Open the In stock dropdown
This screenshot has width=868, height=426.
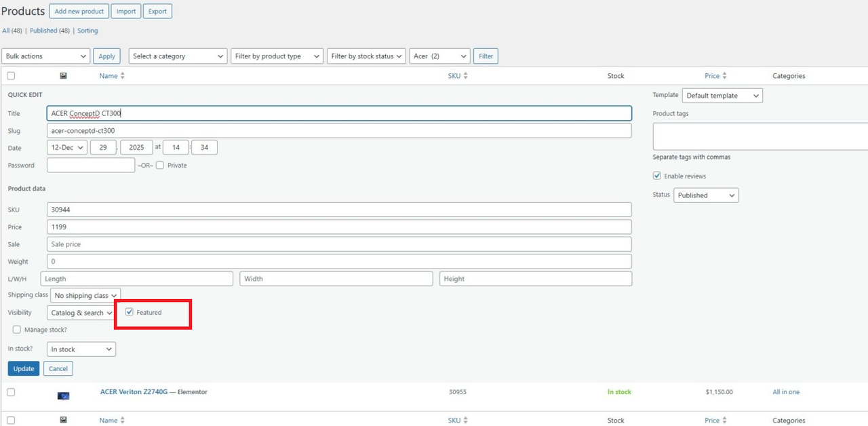(x=81, y=349)
